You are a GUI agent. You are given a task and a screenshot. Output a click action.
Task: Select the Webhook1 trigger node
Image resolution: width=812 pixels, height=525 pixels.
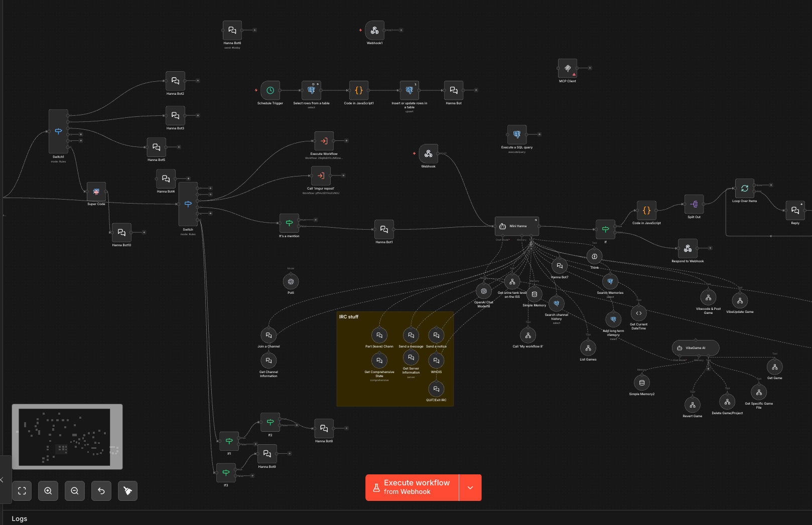374,31
